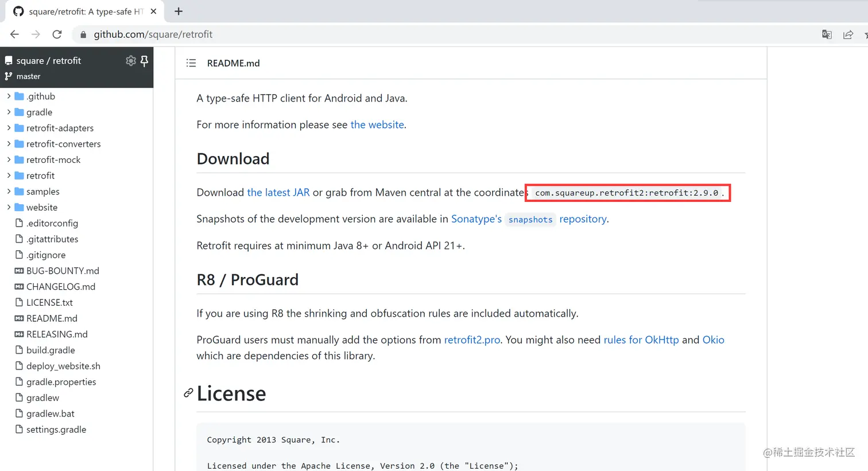Expand the samples folder in tree
Viewport: 868px width, 471px height.
pyautogui.click(x=9, y=192)
